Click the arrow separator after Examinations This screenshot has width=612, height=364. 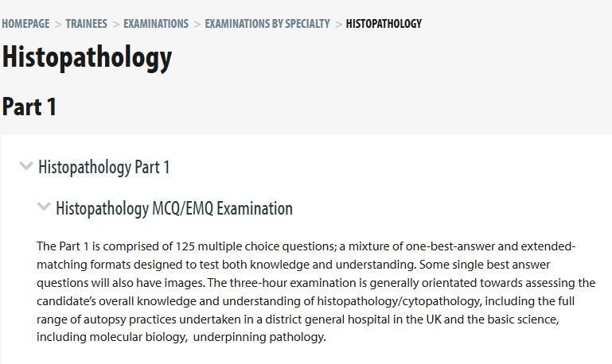pos(197,24)
